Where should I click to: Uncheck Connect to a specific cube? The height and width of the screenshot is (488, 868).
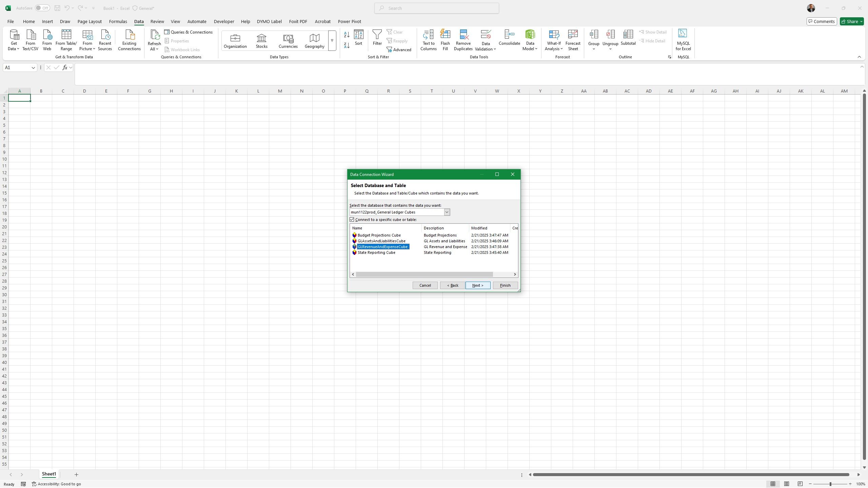click(x=352, y=220)
